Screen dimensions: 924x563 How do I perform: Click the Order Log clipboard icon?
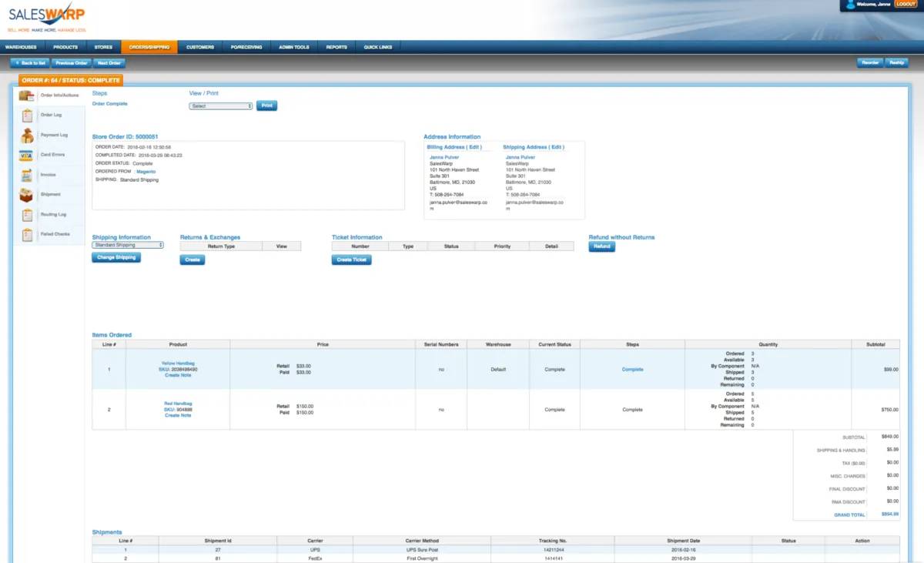tap(27, 116)
